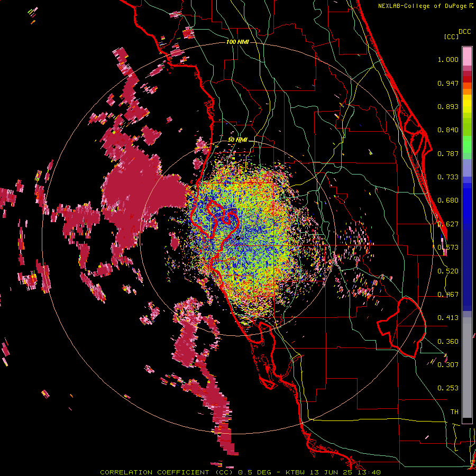
Task: Pick the bright green color scale segment
Action: pyautogui.click(x=467, y=144)
